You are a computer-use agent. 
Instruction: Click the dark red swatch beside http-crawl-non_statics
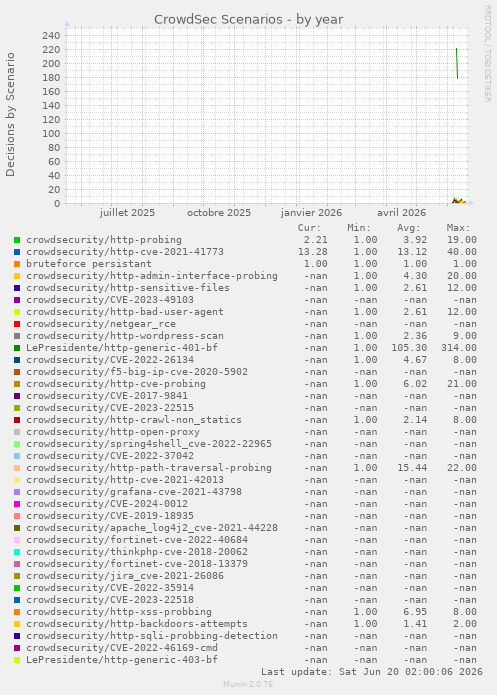(x=17, y=420)
